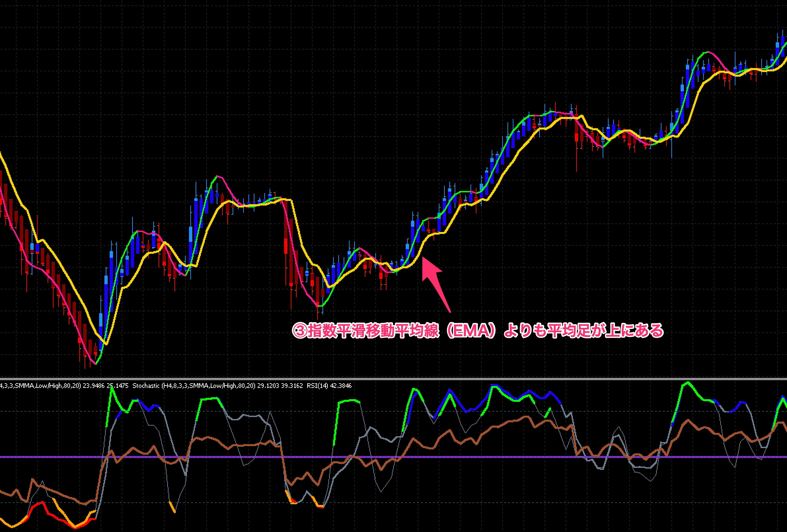This screenshot has width=787, height=532.
Task: Select the first Stochastic value 23.9486
Action: coord(94,386)
